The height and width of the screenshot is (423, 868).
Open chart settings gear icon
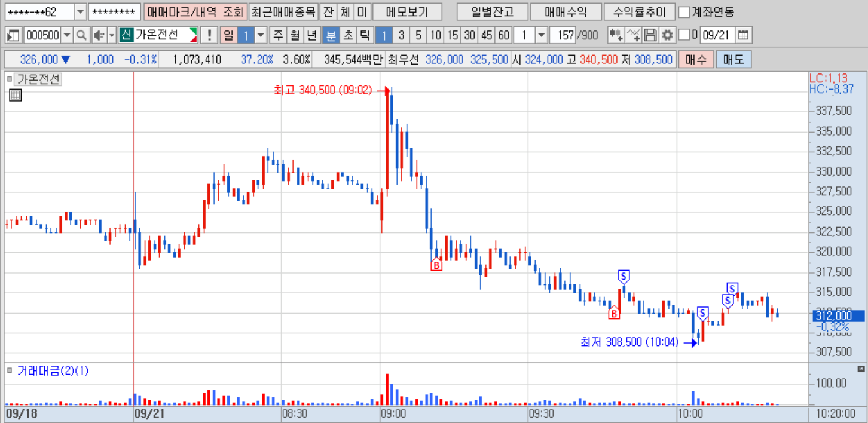point(667,35)
